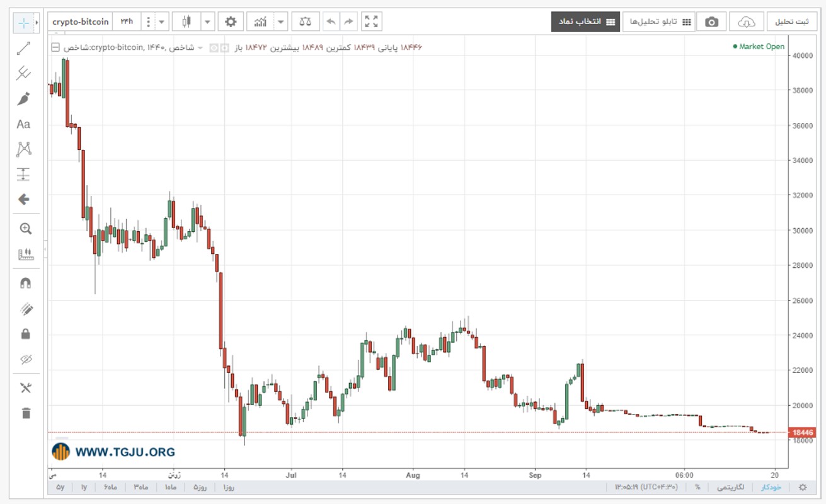Toggle hide all drawings eye icon
Viewport: 826px width, 504px height.
(x=25, y=360)
